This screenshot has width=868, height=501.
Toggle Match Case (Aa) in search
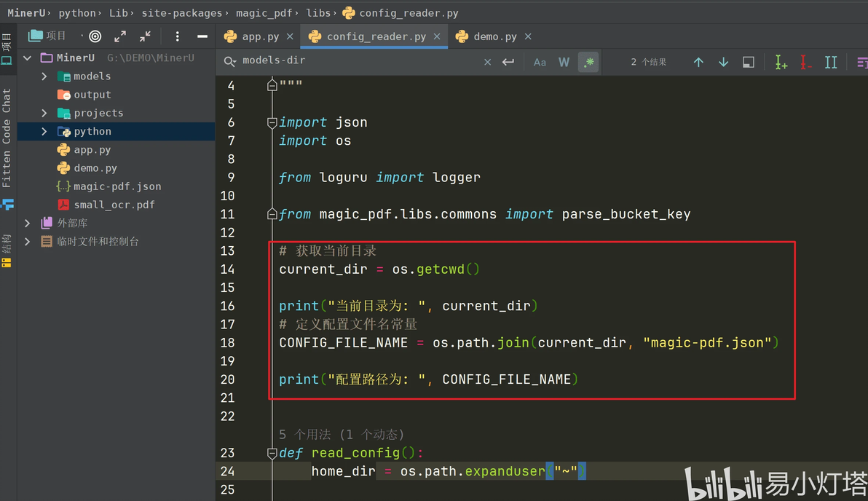[x=540, y=62]
